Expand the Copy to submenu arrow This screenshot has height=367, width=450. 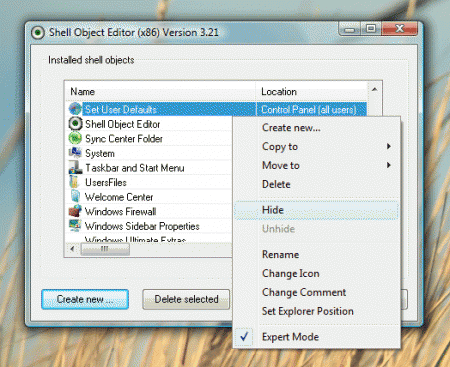coord(388,146)
